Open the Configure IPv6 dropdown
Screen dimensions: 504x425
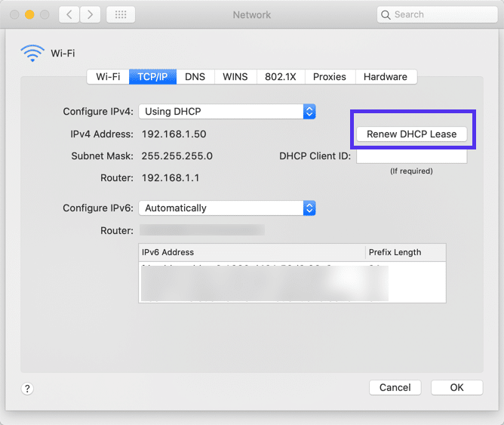[x=227, y=208]
